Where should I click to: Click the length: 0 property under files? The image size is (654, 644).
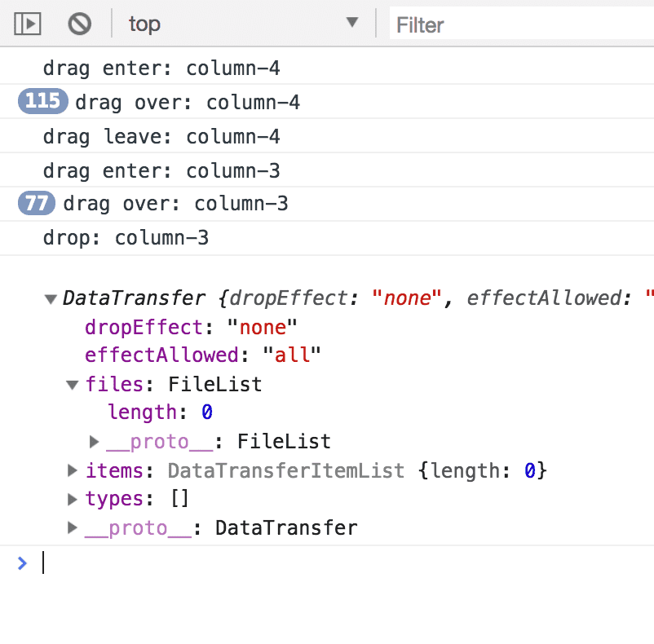pos(160,412)
